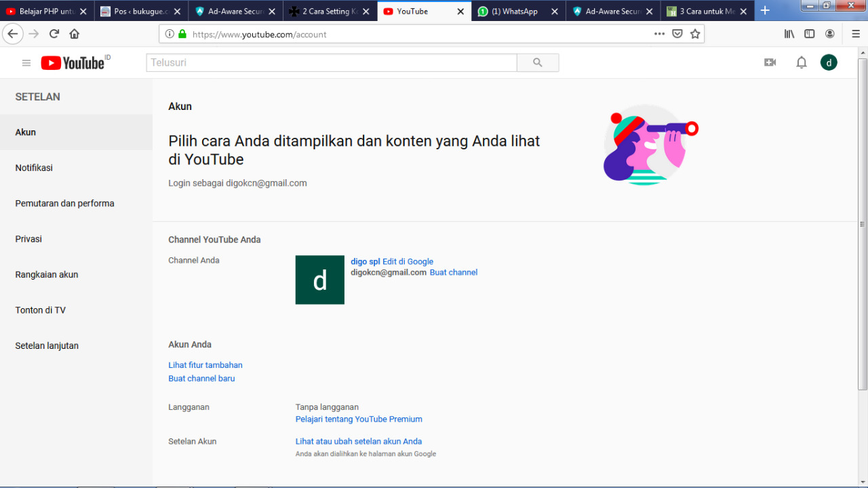The image size is (868, 488).
Task: Toggle the Firefox sidebar view
Action: click(x=809, y=34)
